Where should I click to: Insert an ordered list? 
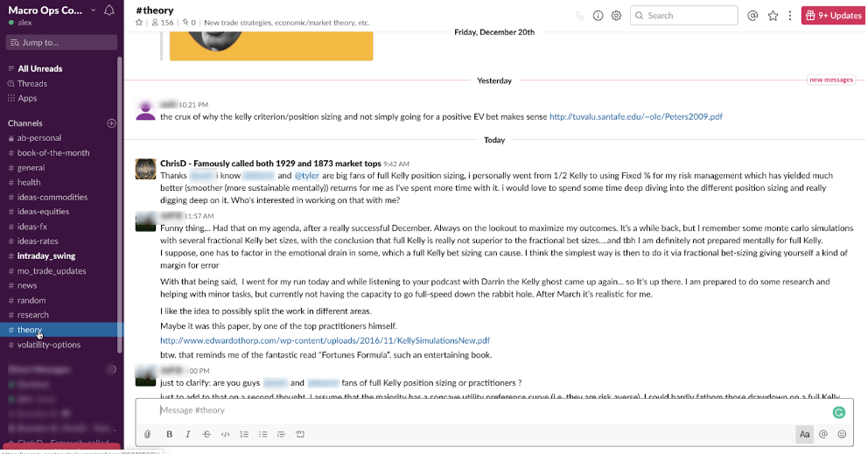click(244, 434)
